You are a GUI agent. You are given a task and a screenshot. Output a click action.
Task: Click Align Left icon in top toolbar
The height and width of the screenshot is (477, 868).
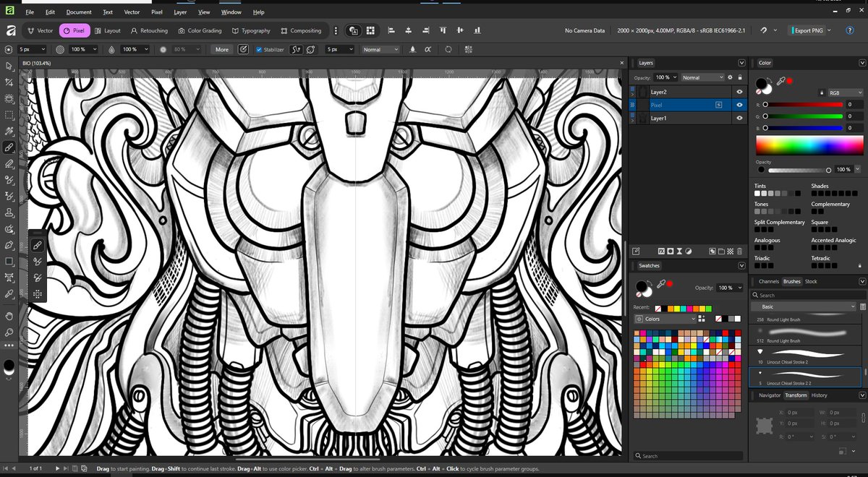(x=392, y=30)
